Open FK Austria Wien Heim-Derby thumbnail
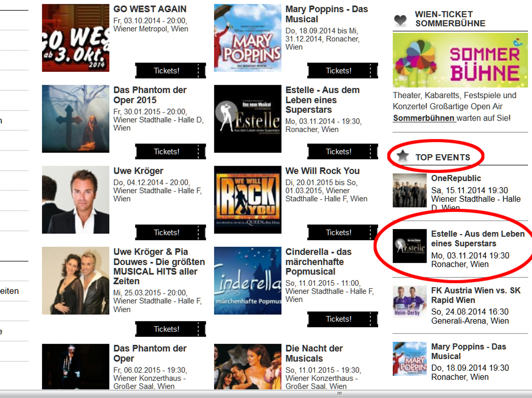 coord(410,302)
